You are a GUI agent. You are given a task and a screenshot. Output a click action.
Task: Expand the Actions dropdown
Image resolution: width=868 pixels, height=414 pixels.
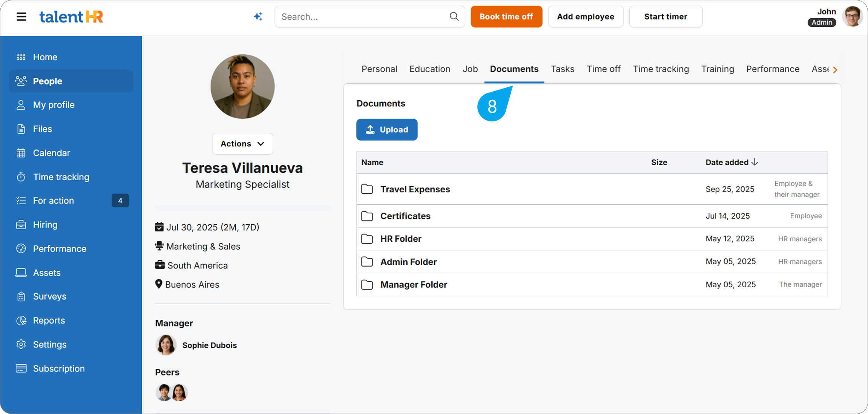tap(242, 144)
